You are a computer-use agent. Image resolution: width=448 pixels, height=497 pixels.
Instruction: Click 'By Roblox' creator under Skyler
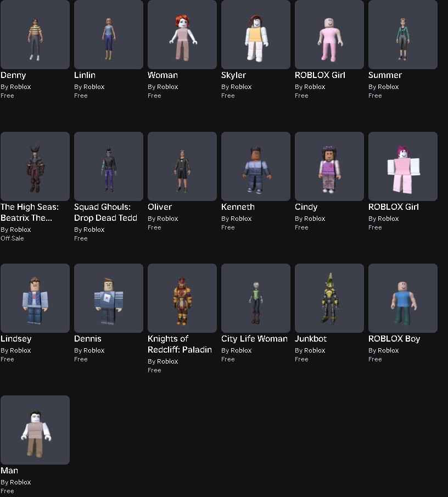[x=237, y=87]
